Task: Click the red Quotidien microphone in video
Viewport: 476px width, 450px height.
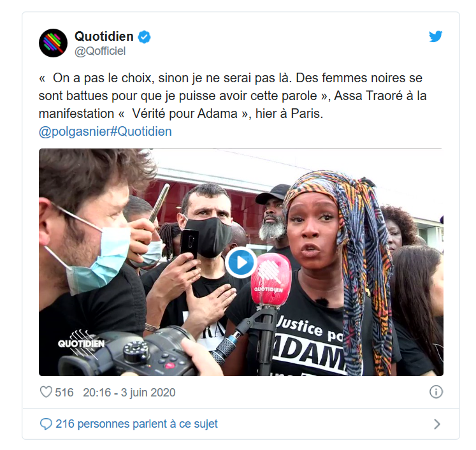Action: tap(271, 279)
